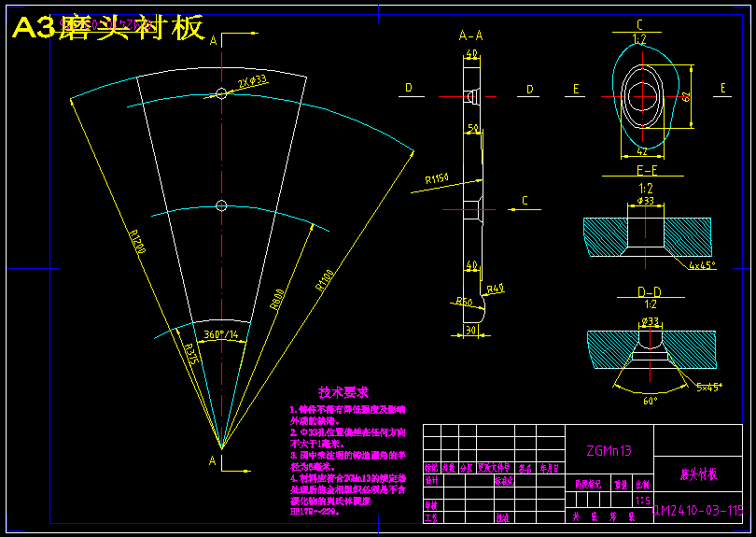Click the "分区" title block cell
756x537 pixels.
click(467, 468)
